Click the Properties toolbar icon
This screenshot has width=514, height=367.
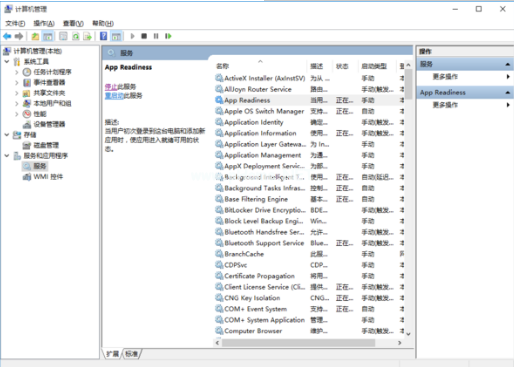click(x=63, y=36)
